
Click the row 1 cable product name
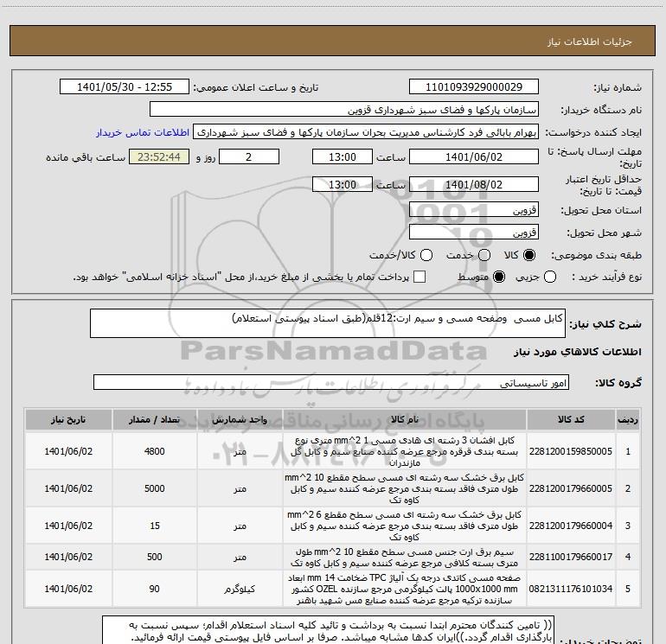405,452
